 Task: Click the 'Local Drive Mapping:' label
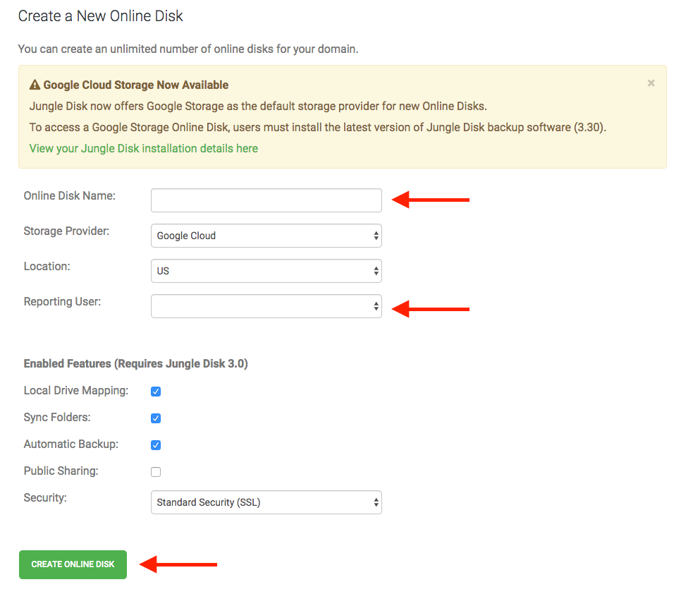pyautogui.click(x=76, y=391)
